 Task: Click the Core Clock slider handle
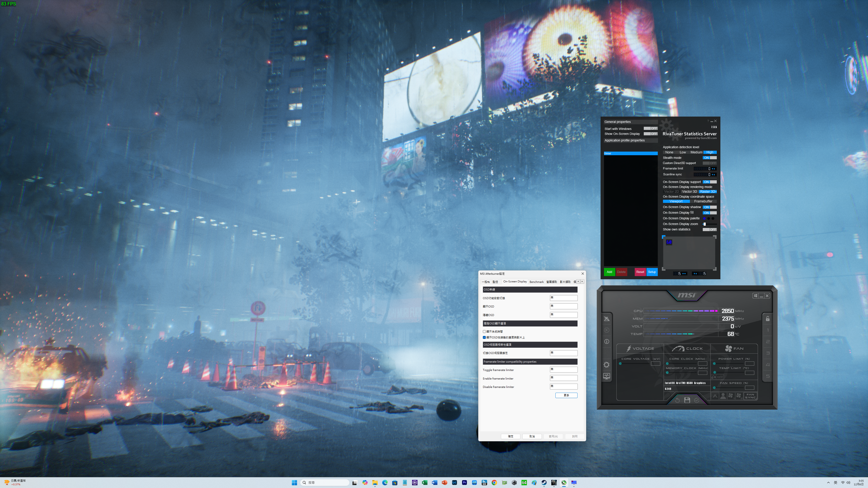pyautogui.click(x=667, y=364)
